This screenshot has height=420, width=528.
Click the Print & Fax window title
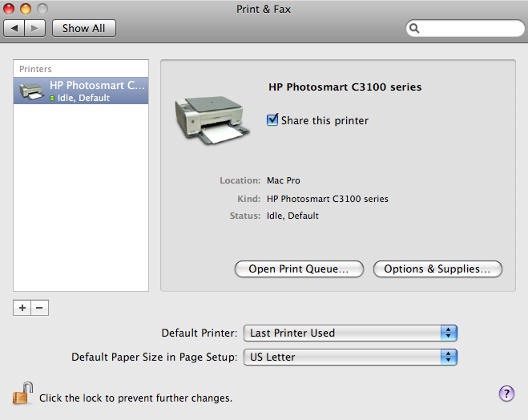pyautogui.click(x=264, y=9)
